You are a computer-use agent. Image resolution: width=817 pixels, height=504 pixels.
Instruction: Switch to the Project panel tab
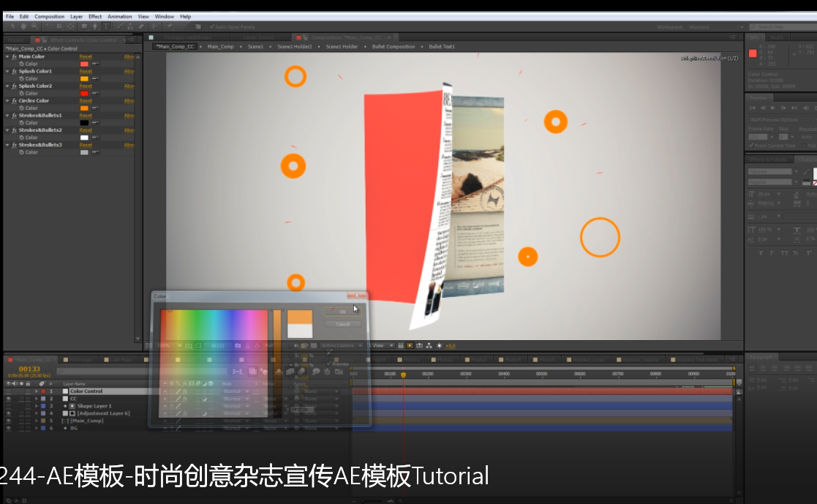tap(15, 40)
